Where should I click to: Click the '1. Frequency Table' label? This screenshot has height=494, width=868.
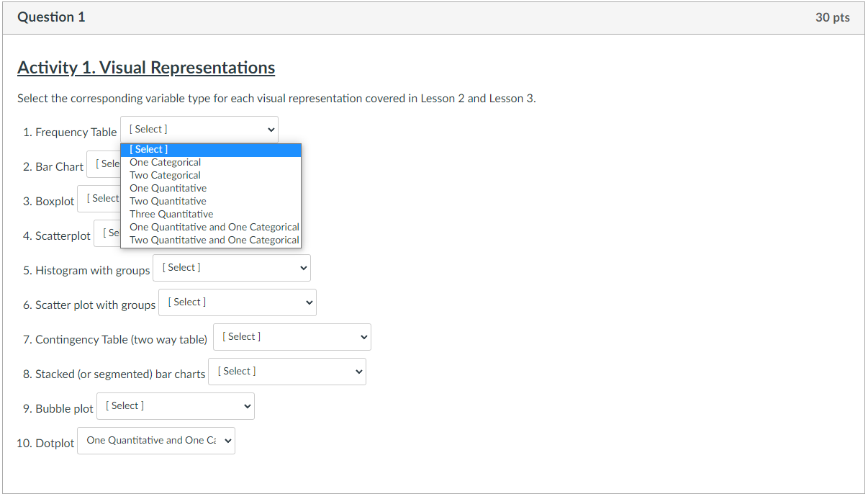coord(70,133)
